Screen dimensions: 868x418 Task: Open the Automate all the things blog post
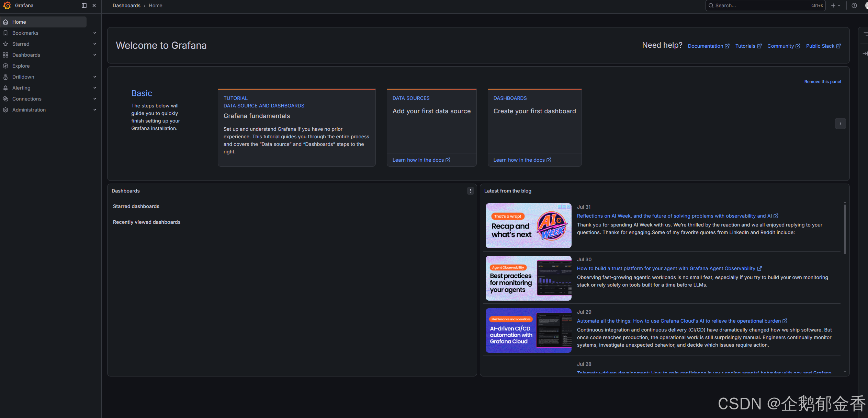[682, 321]
